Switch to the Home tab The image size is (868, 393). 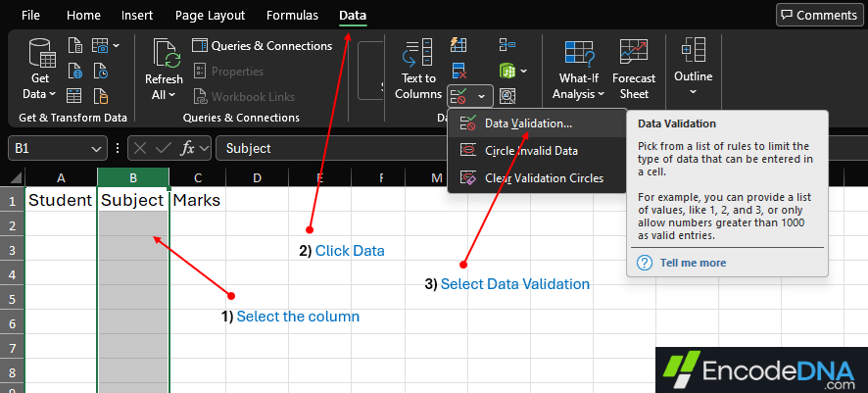pyautogui.click(x=83, y=16)
